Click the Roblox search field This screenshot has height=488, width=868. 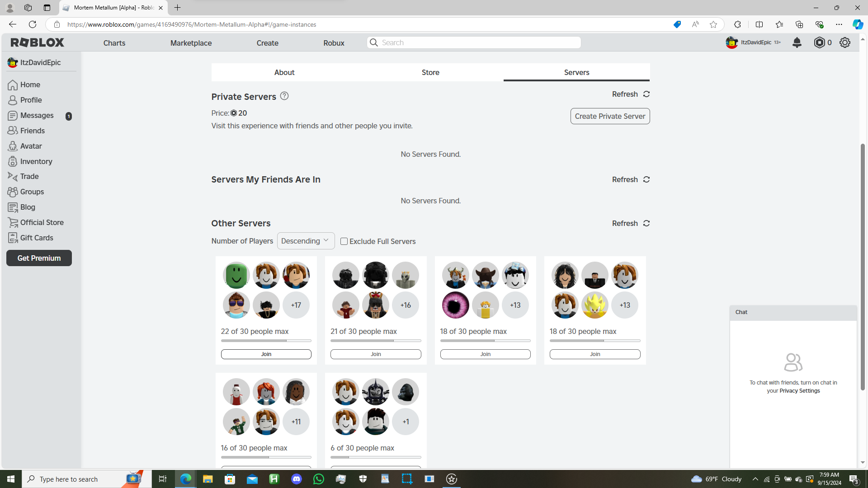click(474, 42)
